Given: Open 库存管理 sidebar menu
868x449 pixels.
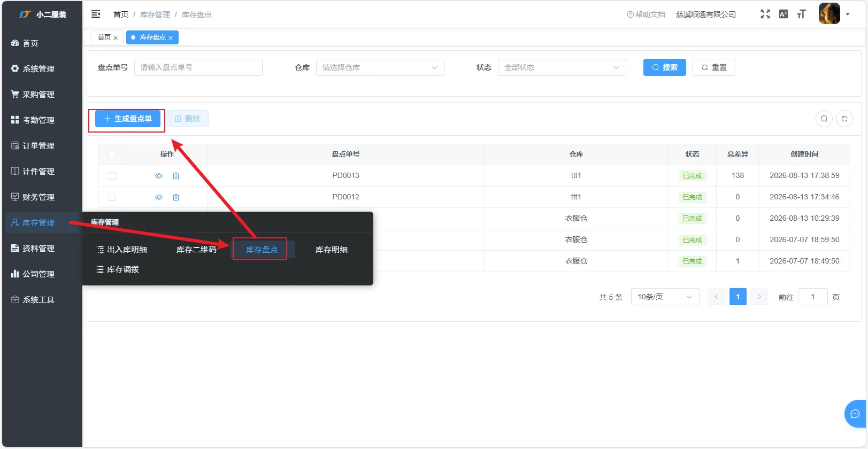Looking at the screenshot, I should [42, 223].
